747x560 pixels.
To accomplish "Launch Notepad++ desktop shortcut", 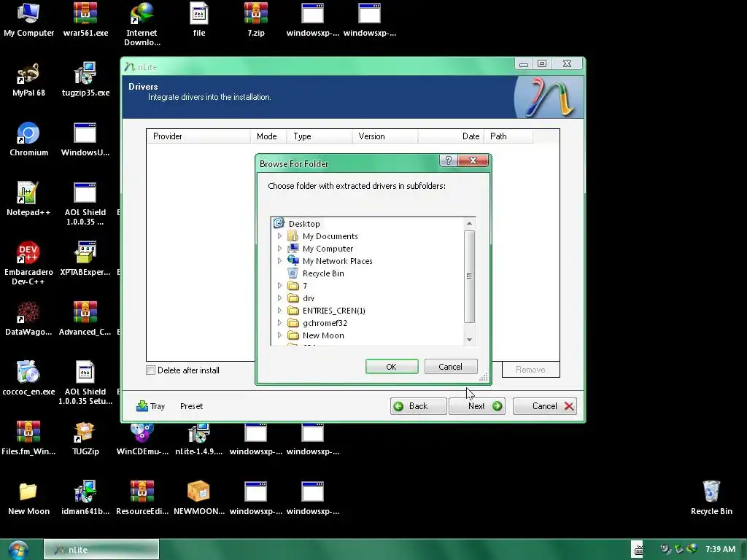I will (28, 198).
